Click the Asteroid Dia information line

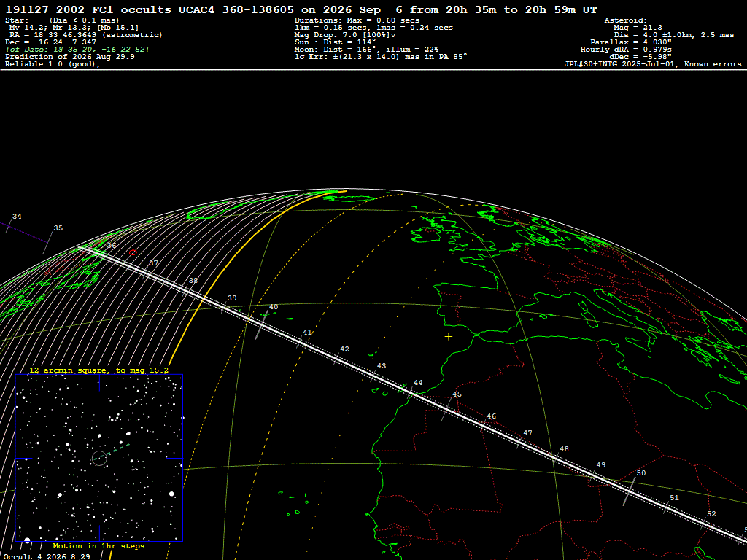[x=673, y=35]
